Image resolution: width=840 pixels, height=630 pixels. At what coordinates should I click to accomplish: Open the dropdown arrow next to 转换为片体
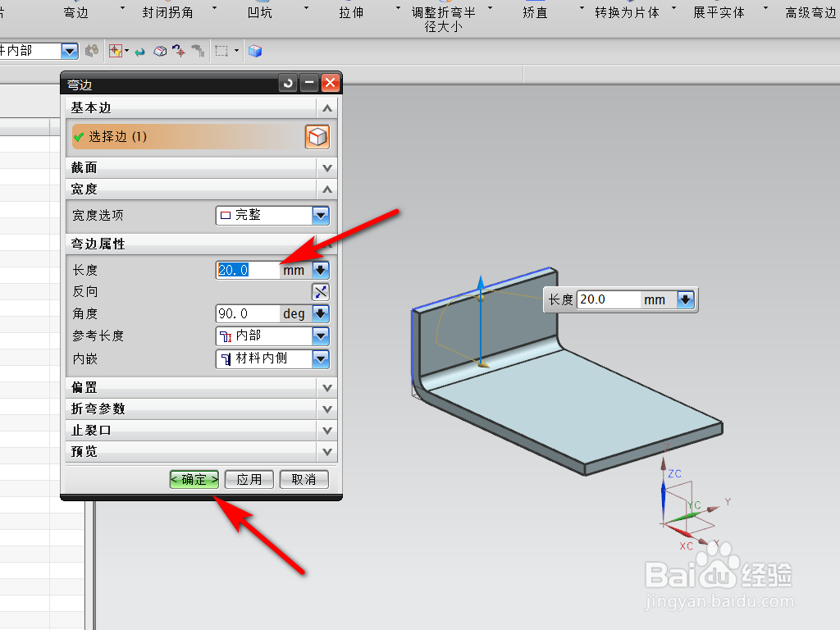(x=674, y=8)
